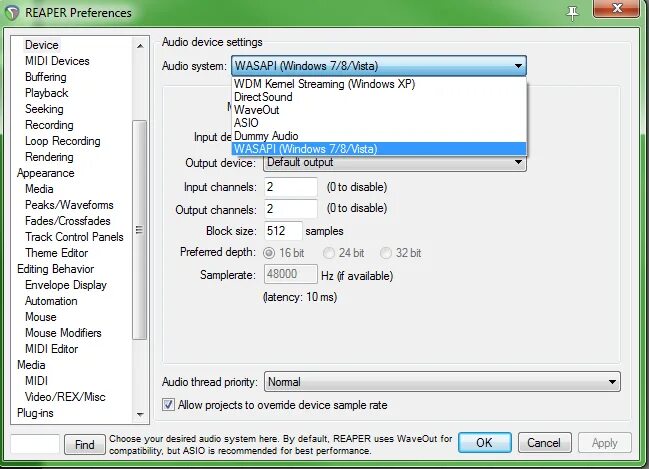Click the OK button

485,443
